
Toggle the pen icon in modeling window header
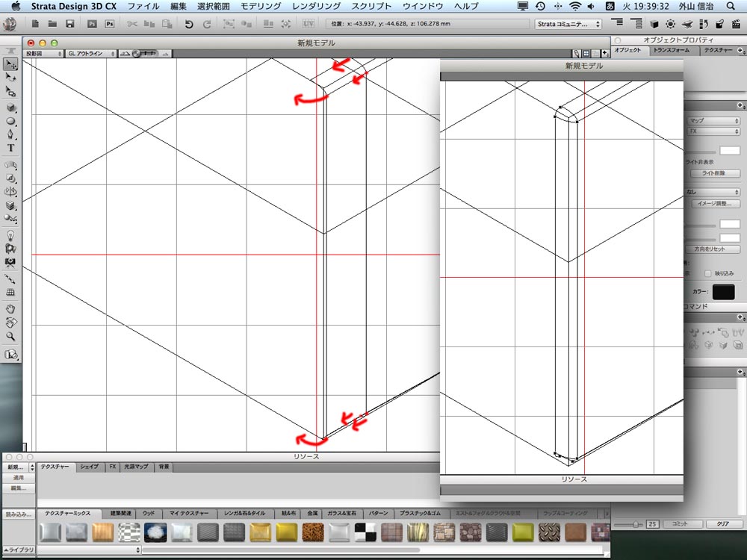coord(577,53)
